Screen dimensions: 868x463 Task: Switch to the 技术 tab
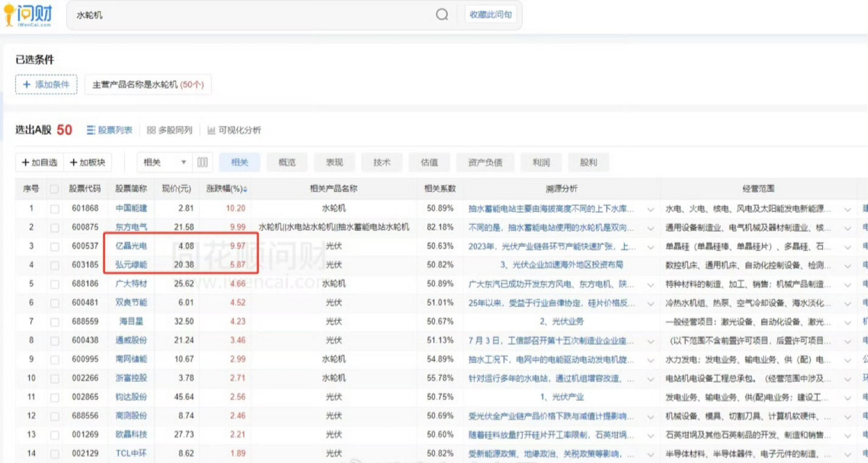tap(382, 162)
